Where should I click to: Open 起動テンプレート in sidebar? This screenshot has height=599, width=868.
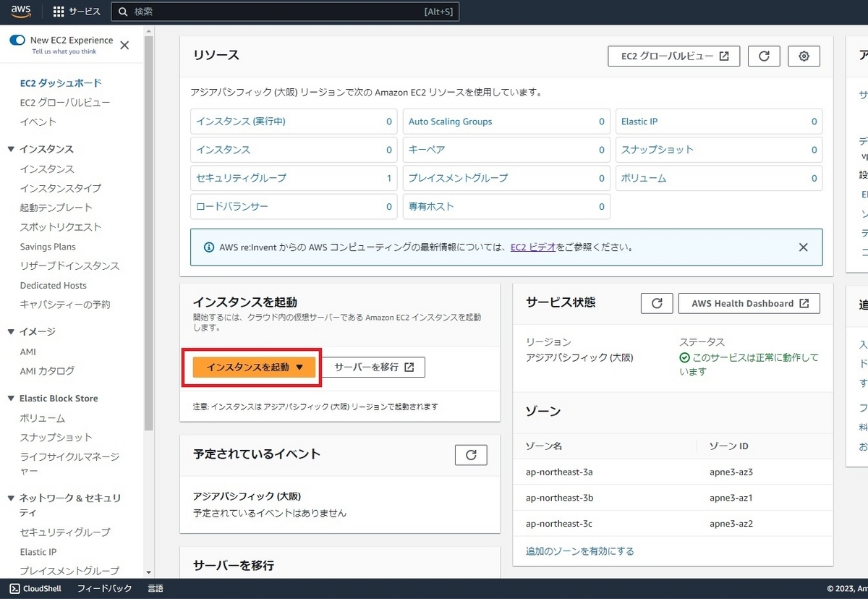(56, 208)
